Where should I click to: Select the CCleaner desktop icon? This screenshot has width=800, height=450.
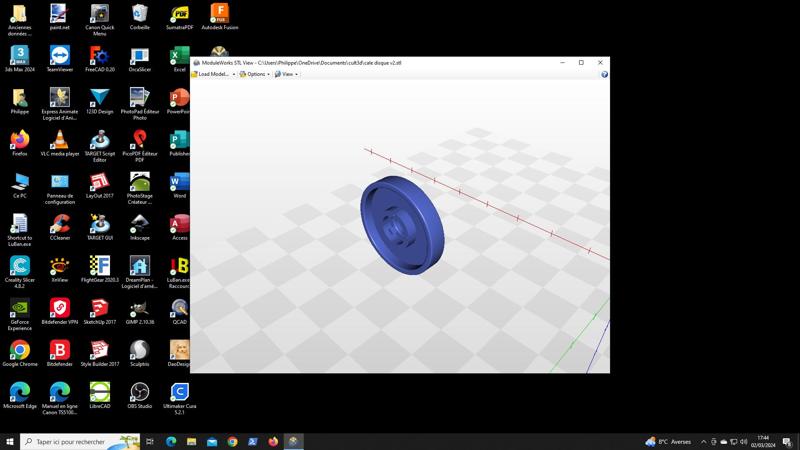[x=60, y=227]
